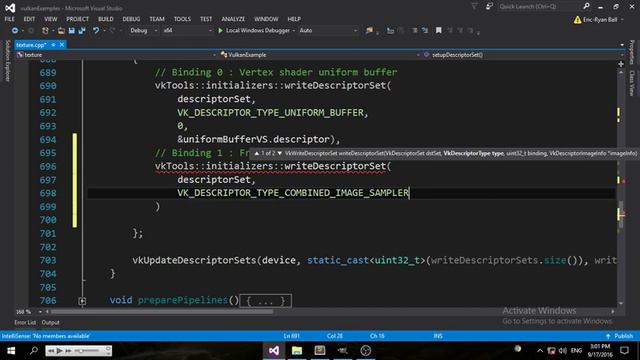Open the DEBUG menu
Viewport: 640px width, 360px height.
[131, 19]
